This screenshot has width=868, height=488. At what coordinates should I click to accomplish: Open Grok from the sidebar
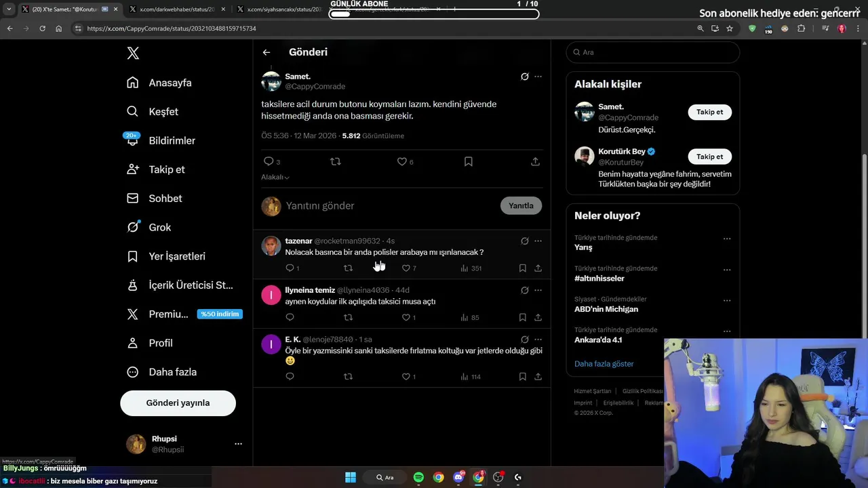pos(149,228)
